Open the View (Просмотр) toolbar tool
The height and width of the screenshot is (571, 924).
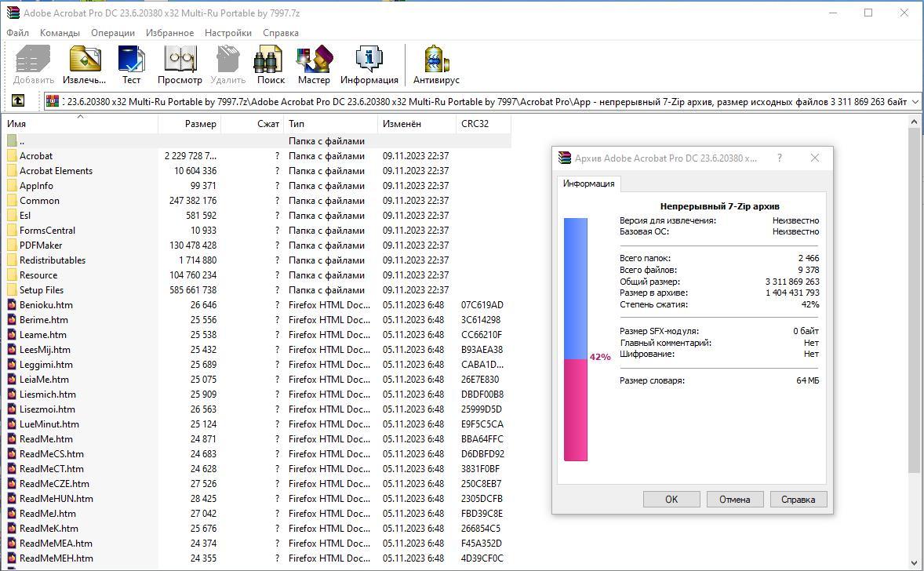tap(180, 64)
